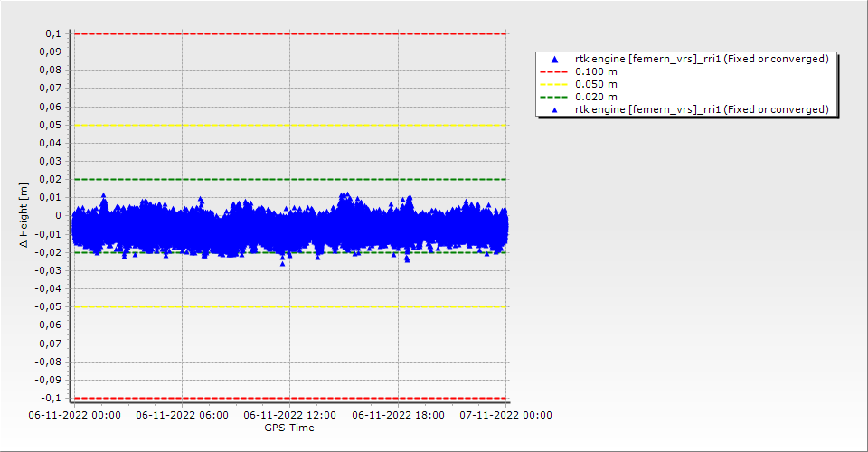This screenshot has width=868, height=452.
Task: Select the 0.100 m legend label
Action: [596, 71]
